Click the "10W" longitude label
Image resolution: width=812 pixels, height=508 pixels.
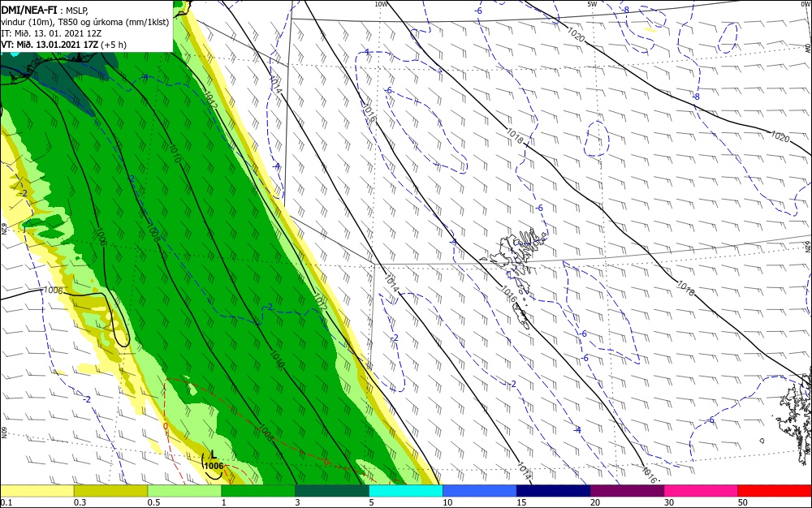[381, 4]
